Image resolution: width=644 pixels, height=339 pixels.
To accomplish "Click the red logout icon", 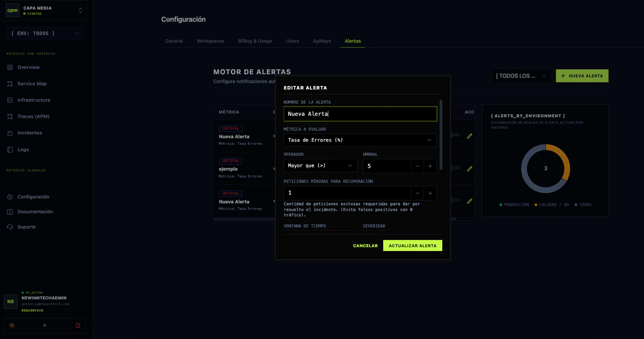I will 78,325.
